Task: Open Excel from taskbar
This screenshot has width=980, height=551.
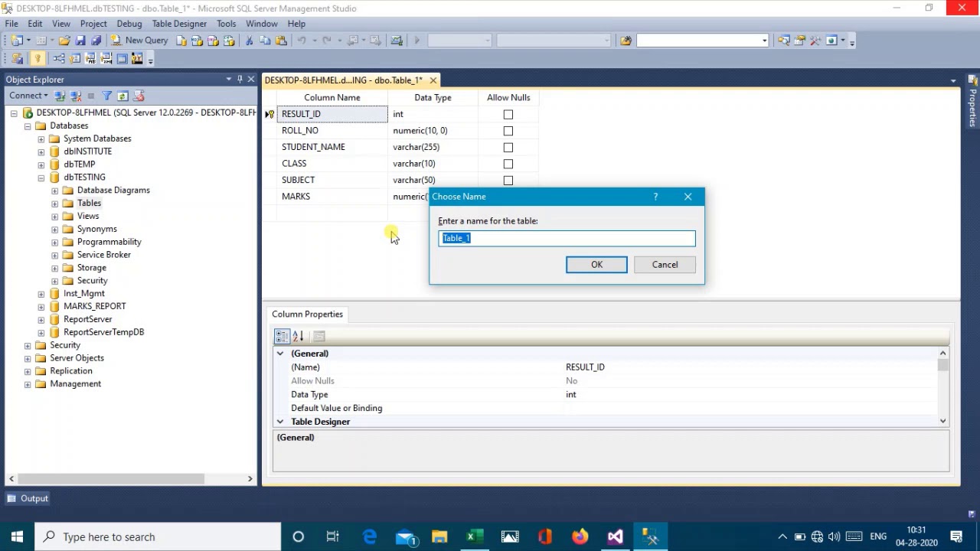Action: pyautogui.click(x=475, y=536)
